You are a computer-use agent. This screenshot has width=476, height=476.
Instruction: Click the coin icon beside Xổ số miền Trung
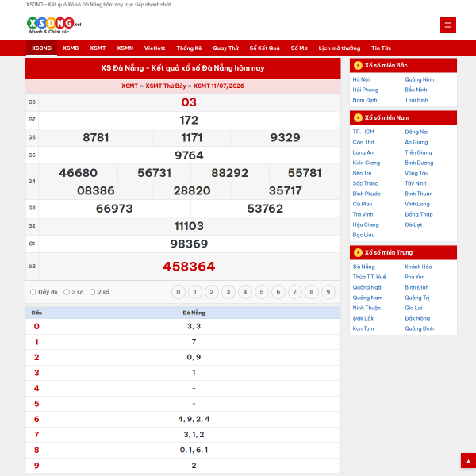pos(358,252)
